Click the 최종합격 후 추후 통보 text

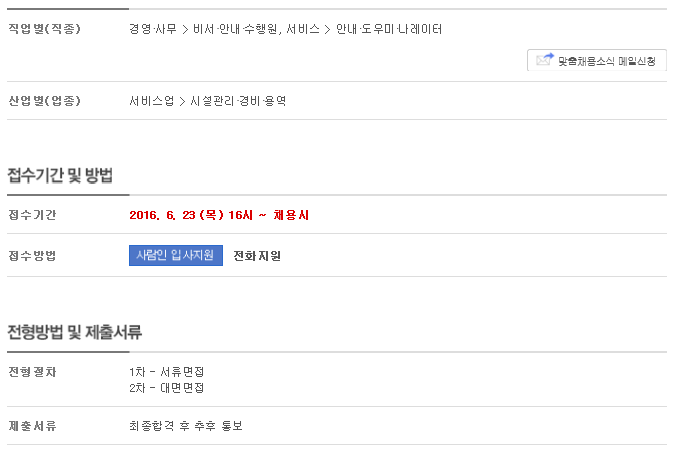[x=186, y=426]
